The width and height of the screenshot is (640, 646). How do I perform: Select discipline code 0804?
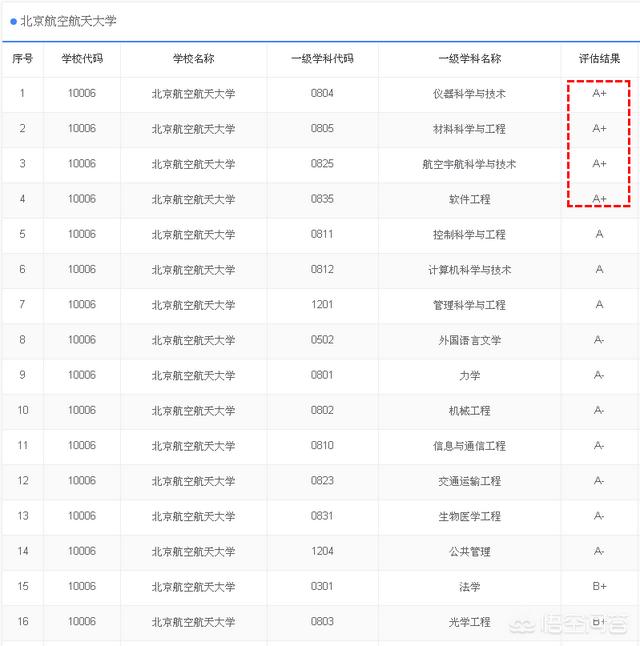pyautogui.click(x=322, y=93)
